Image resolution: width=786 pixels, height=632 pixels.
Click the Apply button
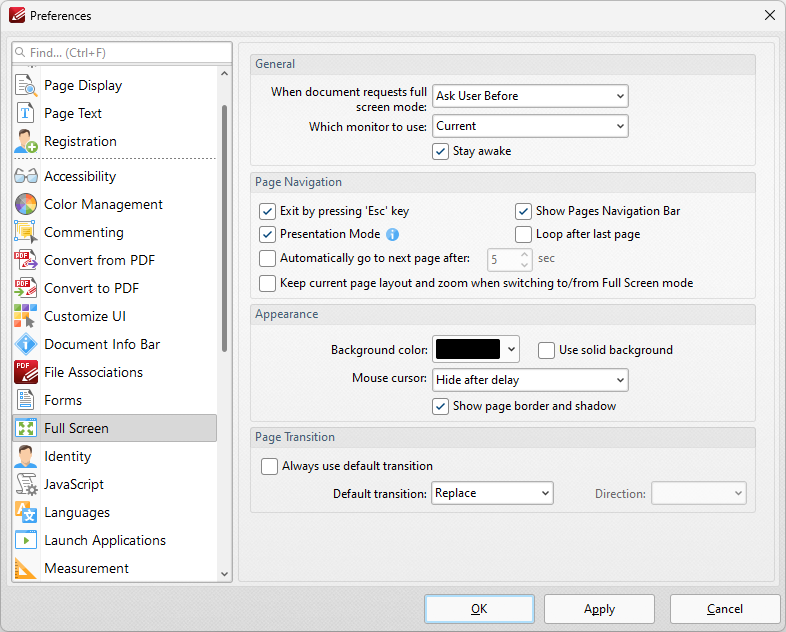(x=599, y=609)
